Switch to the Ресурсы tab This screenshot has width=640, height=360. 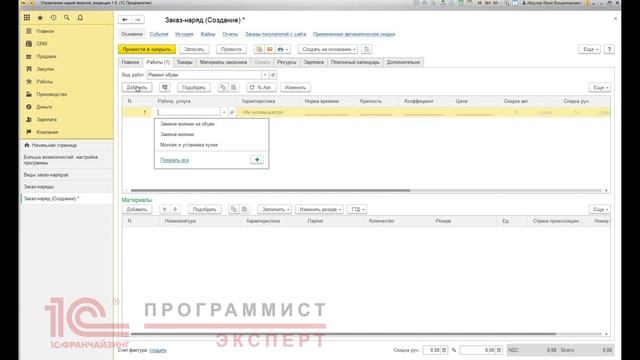click(287, 62)
